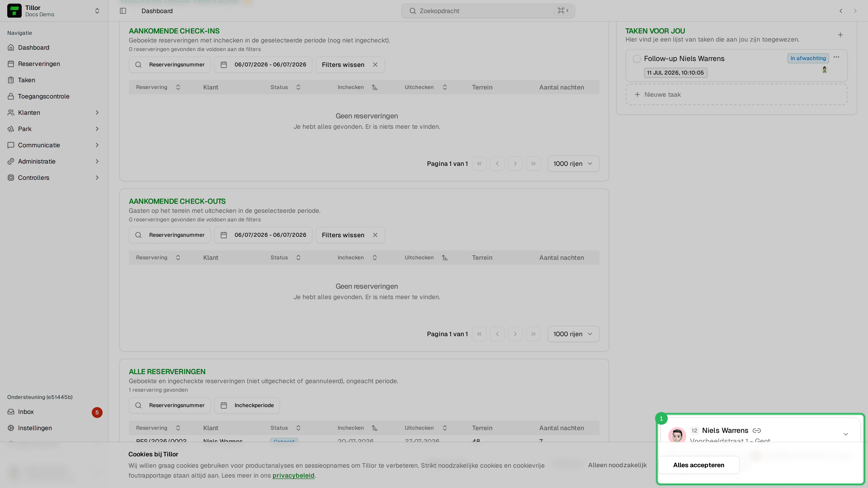868x488 pixels.
Task: Open the options menu for Follow-up task
Action: (x=836, y=57)
